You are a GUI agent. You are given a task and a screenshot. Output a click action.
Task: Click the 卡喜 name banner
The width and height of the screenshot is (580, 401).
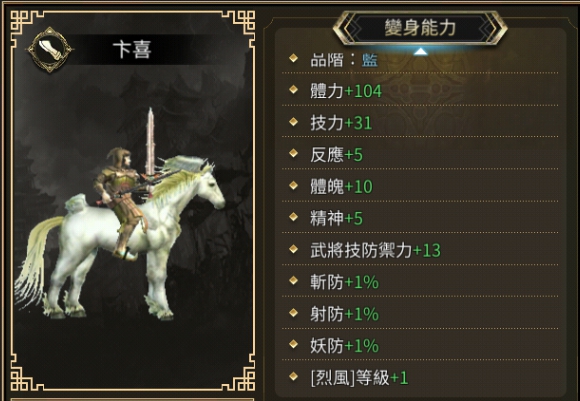(132, 50)
